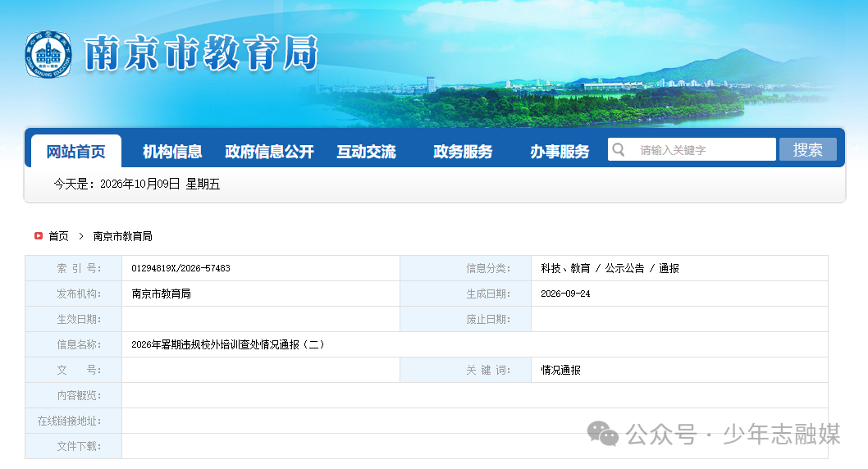The width and height of the screenshot is (868, 469).
Task: Follow the 南京市教育局 breadcrumb link
Action: 122,236
